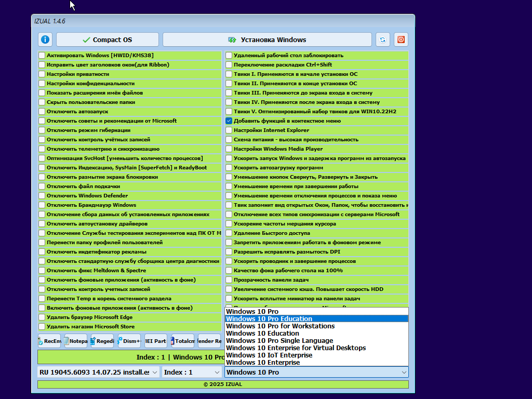Check Качество фона рабочего стола на 100%
The width and height of the screenshot is (532, 399).
229,270
